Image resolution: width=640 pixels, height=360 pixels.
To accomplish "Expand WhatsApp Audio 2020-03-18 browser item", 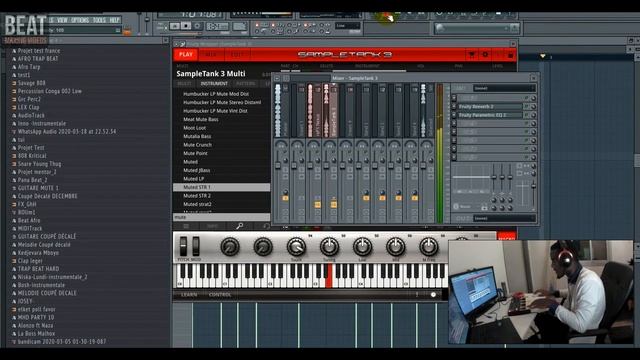I will click(x=14, y=132).
